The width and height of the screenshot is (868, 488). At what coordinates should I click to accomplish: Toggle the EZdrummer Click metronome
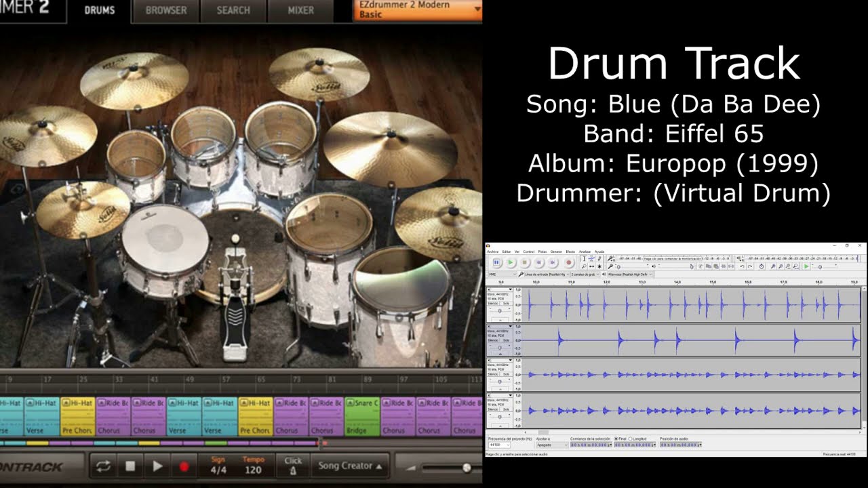pos(293,466)
